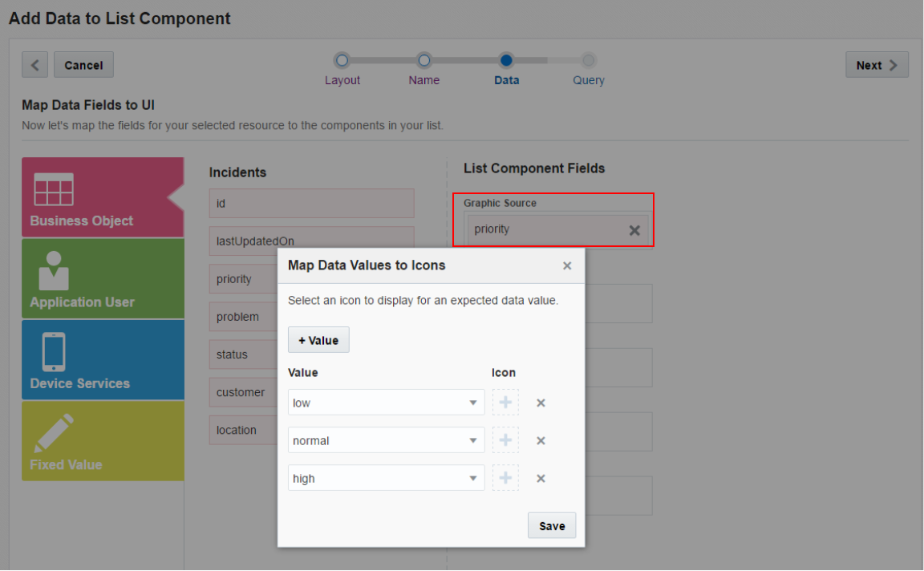Pick the status field
924x571 pixels.
243,354
